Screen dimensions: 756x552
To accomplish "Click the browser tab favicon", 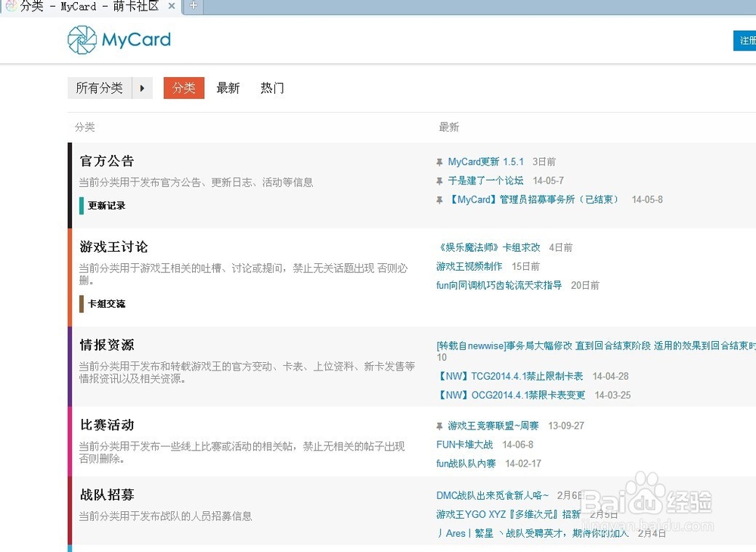I will pos(11,6).
